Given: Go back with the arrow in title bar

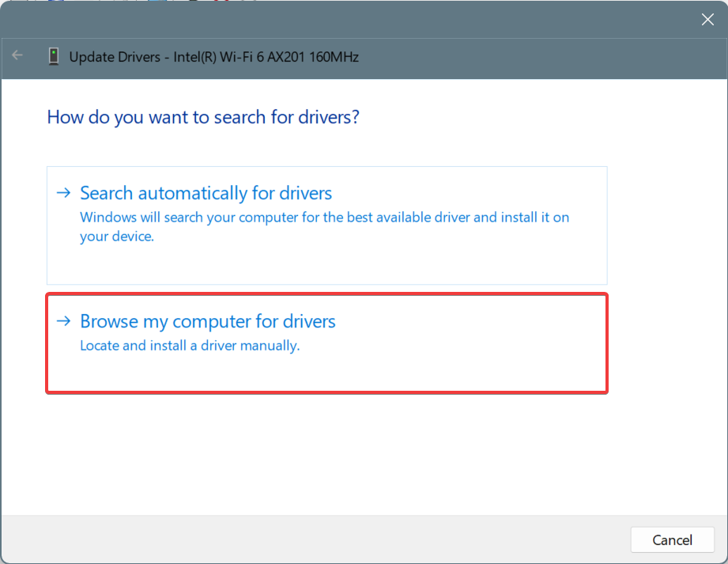Looking at the screenshot, I should pyautogui.click(x=17, y=55).
